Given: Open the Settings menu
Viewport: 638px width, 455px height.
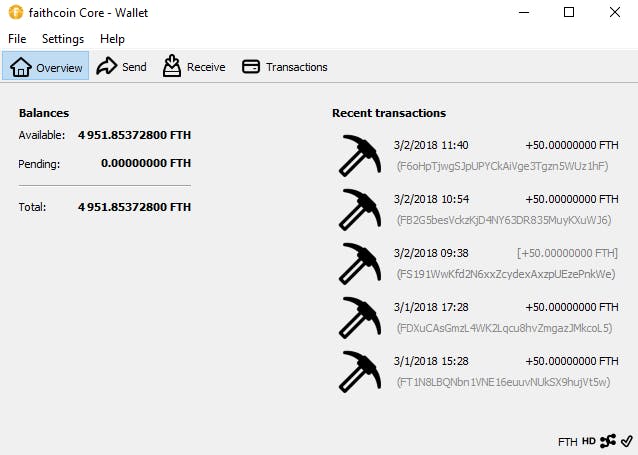Looking at the screenshot, I should (63, 39).
